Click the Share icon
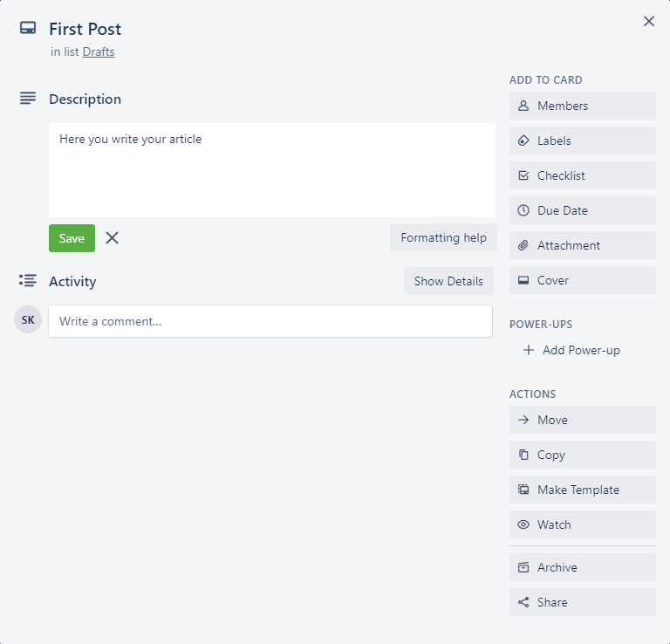The image size is (670, 644). coord(523,602)
